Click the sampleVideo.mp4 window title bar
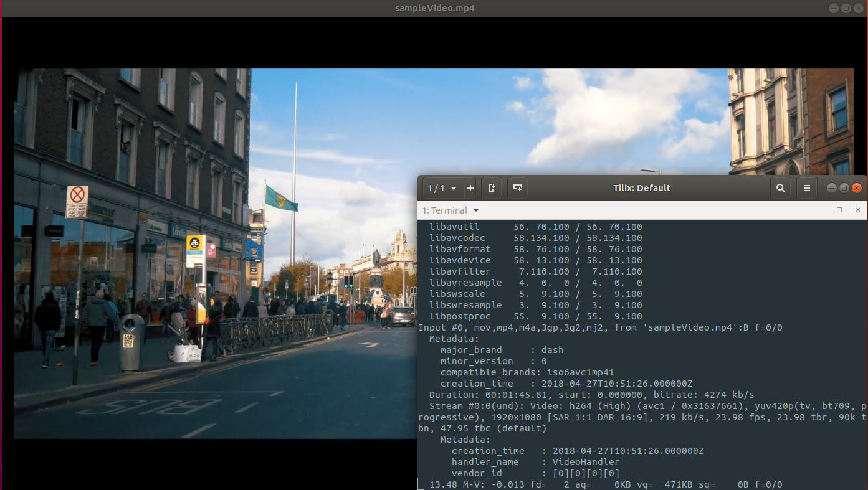The image size is (868, 490). 434,8
